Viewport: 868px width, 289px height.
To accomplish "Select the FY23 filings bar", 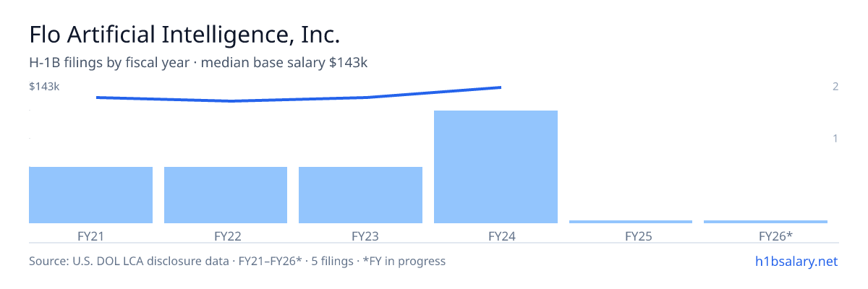I will [360, 195].
